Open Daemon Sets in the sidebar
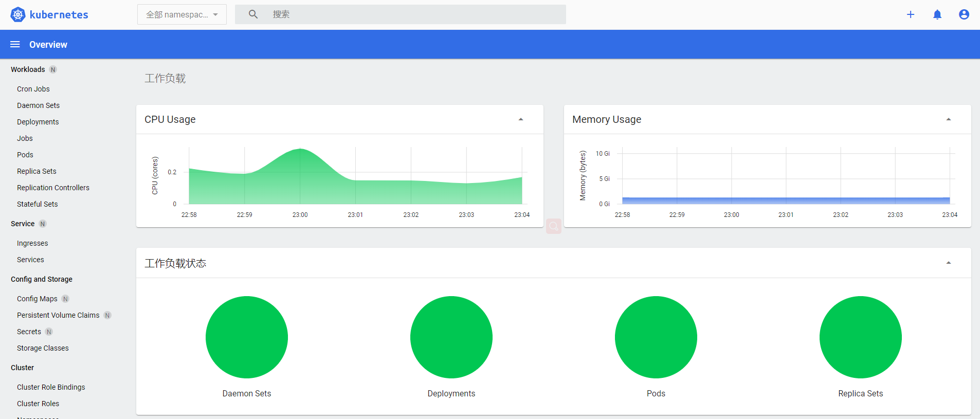The image size is (980, 419). pyautogui.click(x=38, y=105)
